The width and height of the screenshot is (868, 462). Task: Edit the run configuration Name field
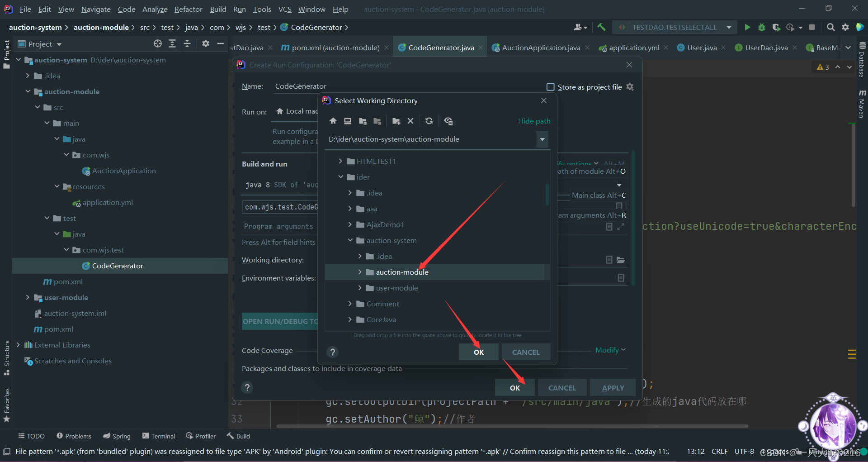click(x=407, y=86)
